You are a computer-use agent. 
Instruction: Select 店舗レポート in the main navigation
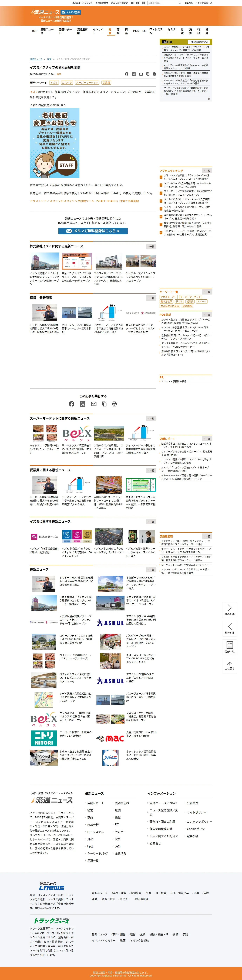65,31
